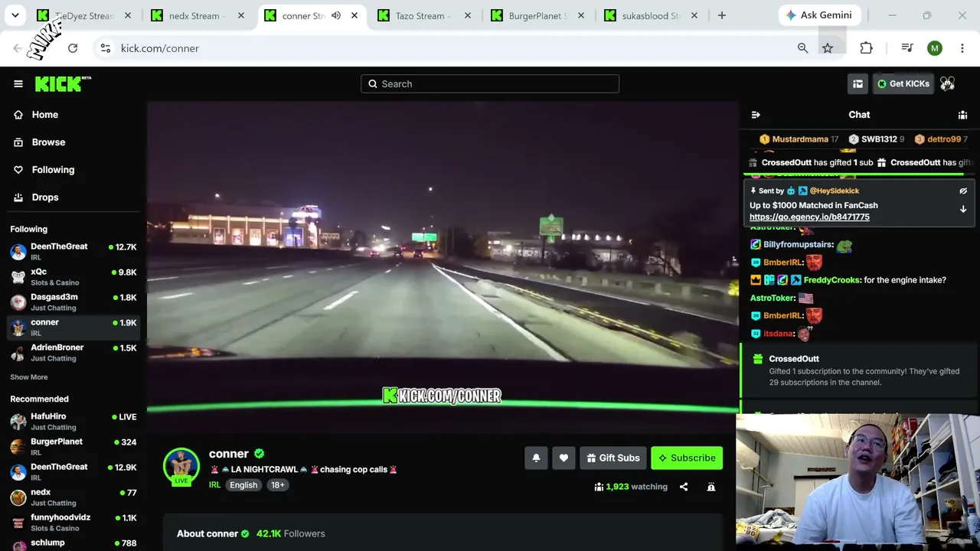The image size is (980, 551).
Task: Expand Show more under Following
Action: (x=29, y=377)
